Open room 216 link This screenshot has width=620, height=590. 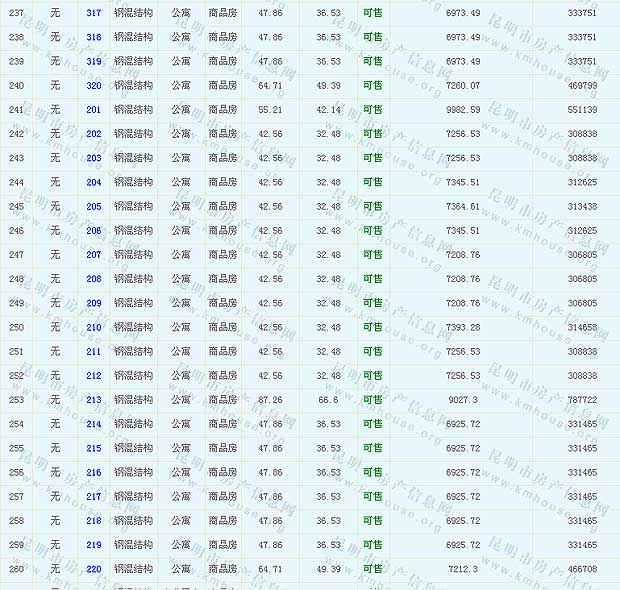point(94,472)
